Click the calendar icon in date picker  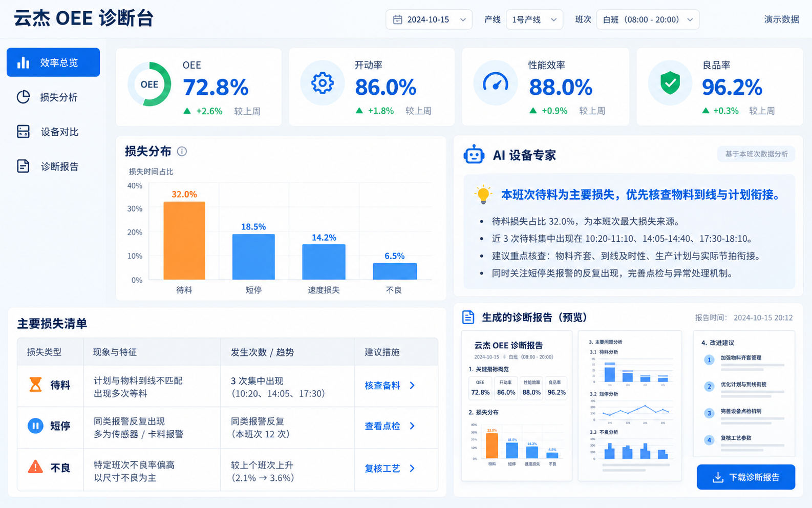tap(397, 19)
